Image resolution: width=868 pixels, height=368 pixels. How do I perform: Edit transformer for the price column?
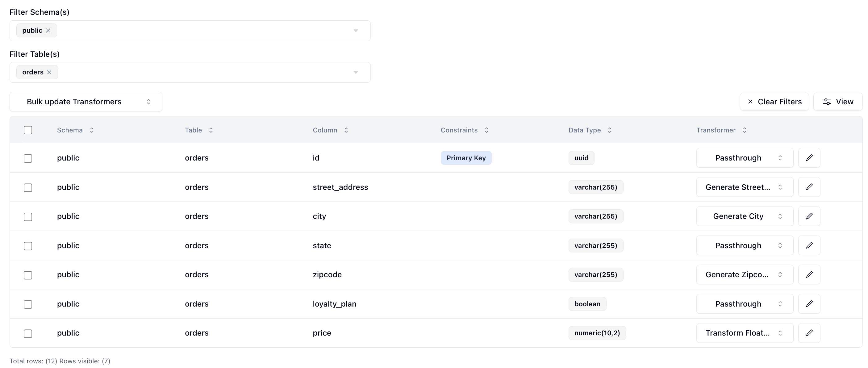(809, 332)
